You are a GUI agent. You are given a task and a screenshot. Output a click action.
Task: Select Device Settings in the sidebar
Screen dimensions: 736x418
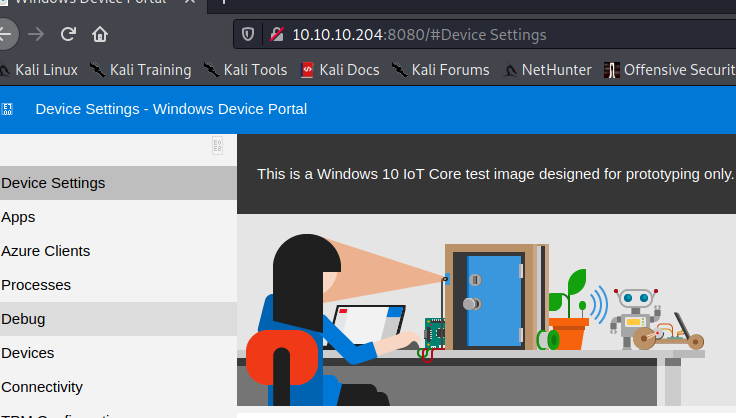(x=53, y=183)
